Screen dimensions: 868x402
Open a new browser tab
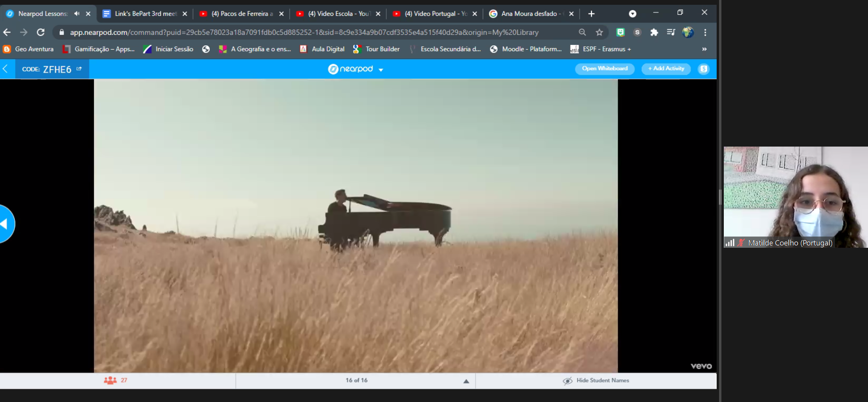pyautogui.click(x=591, y=14)
